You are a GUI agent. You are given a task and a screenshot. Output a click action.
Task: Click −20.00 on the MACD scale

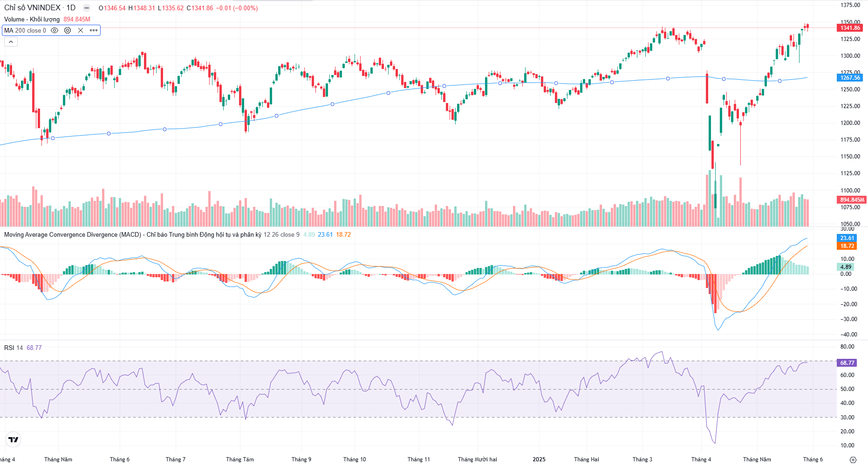click(848, 304)
